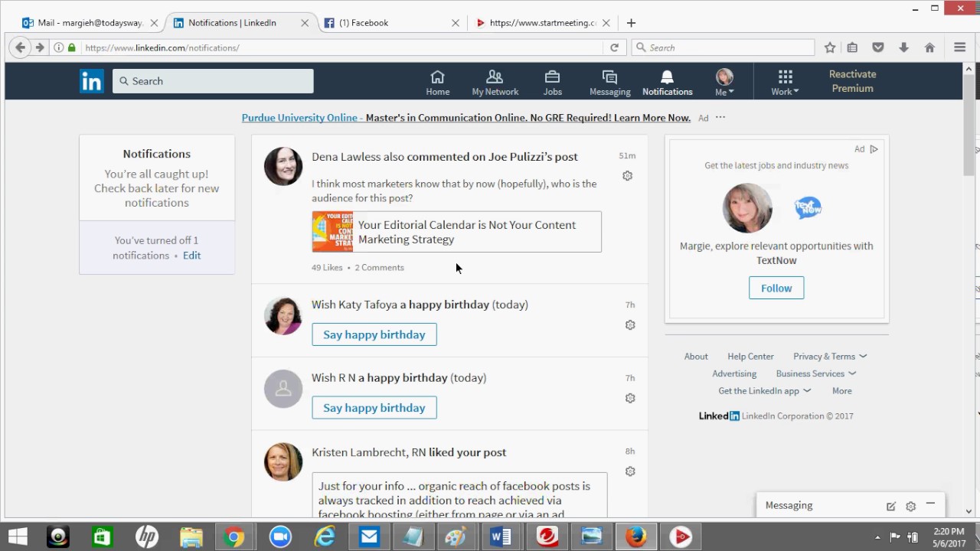This screenshot has height=551, width=980.
Task: Open Kristen Lambrecht profile photo
Action: pos(283,461)
